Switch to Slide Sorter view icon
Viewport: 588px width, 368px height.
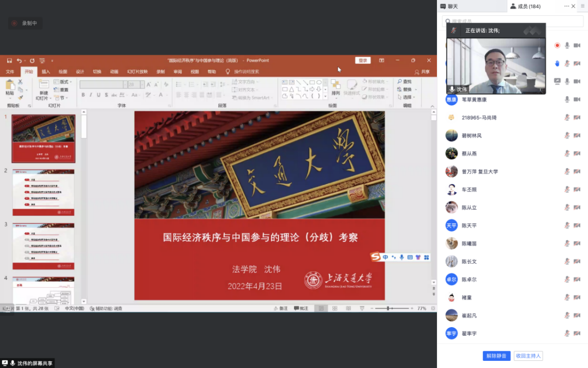(335, 308)
